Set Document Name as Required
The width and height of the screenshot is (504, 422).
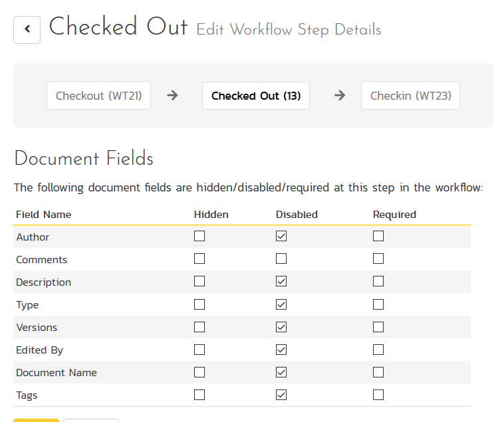tap(378, 371)
